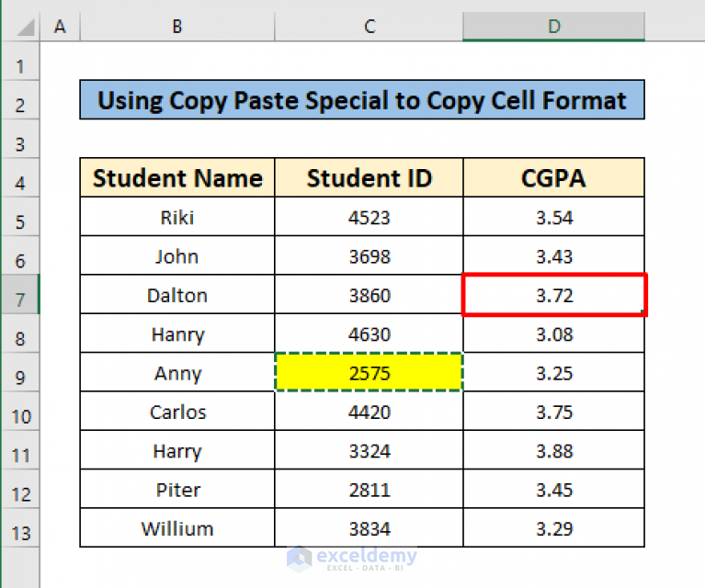
Task: Select row 11 header
Action: click(x=20, y=450)
